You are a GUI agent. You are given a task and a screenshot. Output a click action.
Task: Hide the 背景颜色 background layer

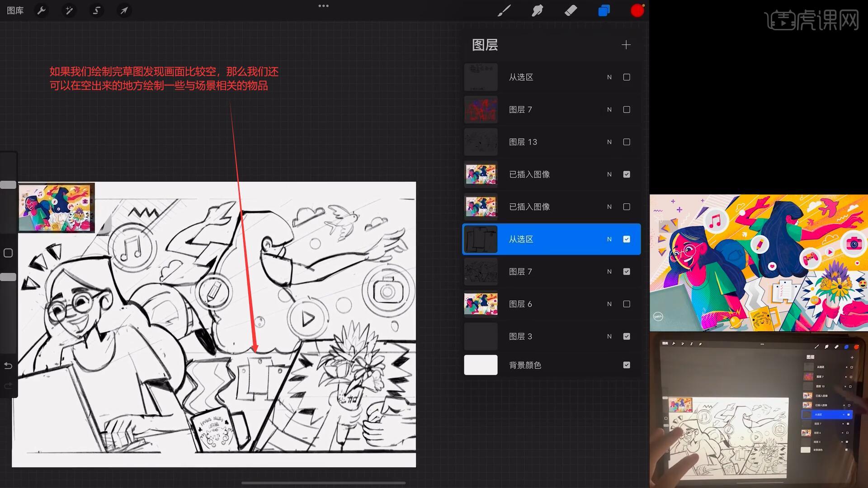point(627,365)
